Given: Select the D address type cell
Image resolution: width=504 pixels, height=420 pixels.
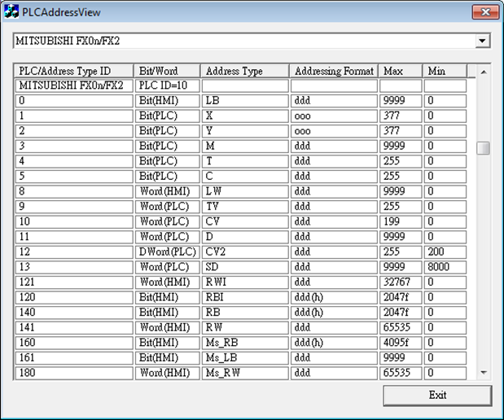Looking at the screenshot, I should pyautogui.click(x=245, y=237).
